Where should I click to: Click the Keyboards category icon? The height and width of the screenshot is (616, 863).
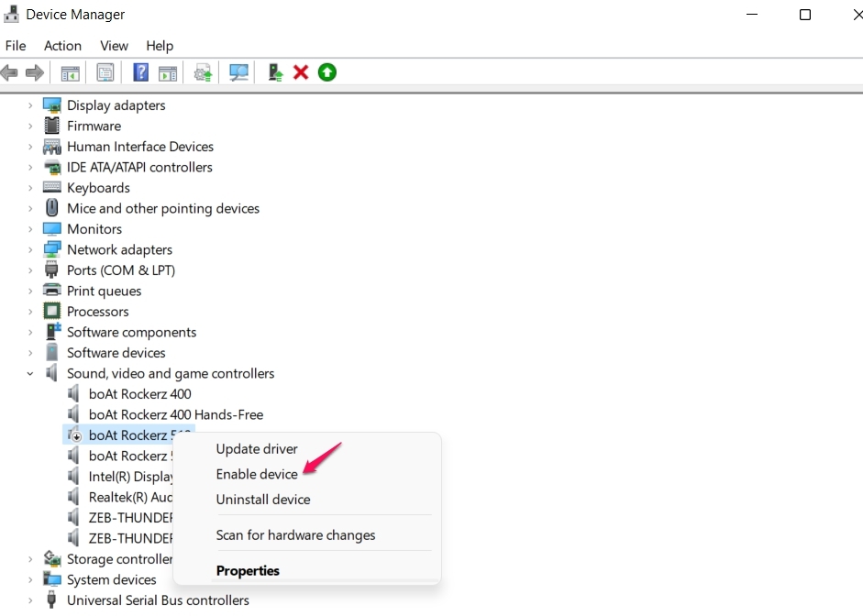[x=51, y=188]
